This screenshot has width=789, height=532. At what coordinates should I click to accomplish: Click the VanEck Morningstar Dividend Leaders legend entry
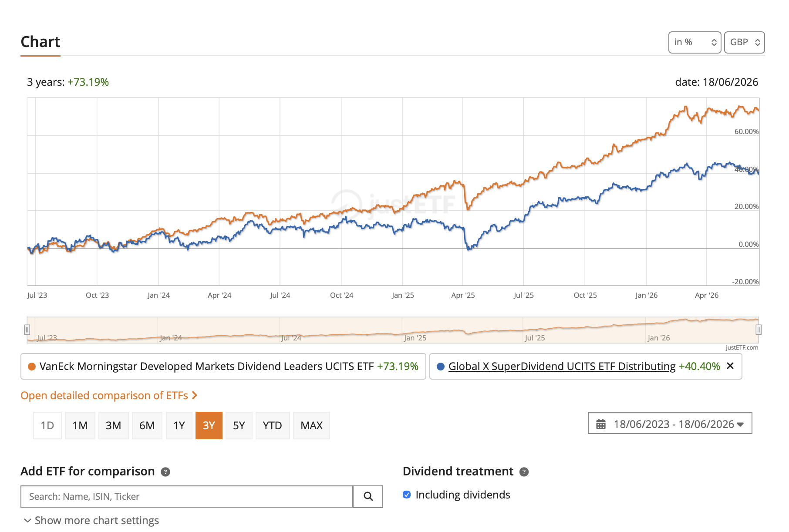click(223, 366)
